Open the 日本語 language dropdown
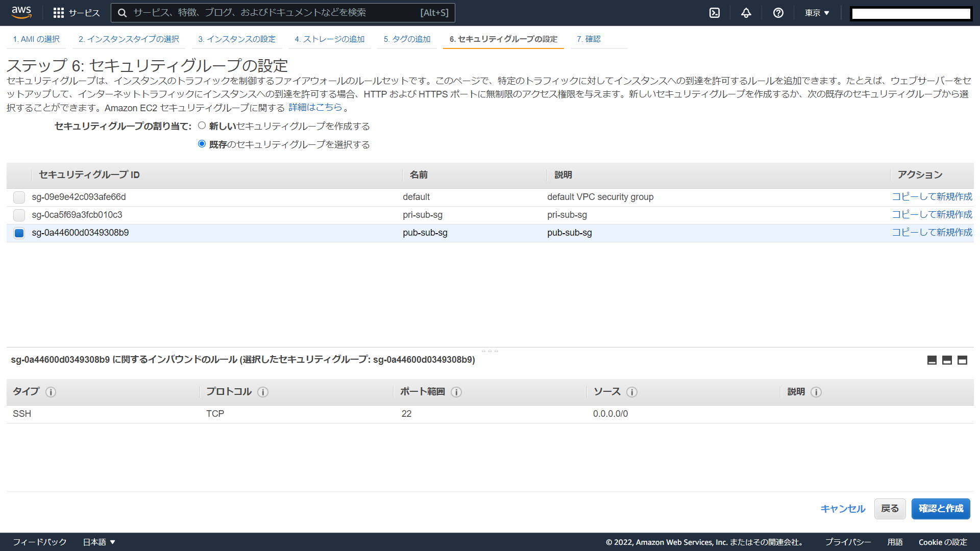The width and height of the screenshot is (980, 551). (x=99, y=542)
